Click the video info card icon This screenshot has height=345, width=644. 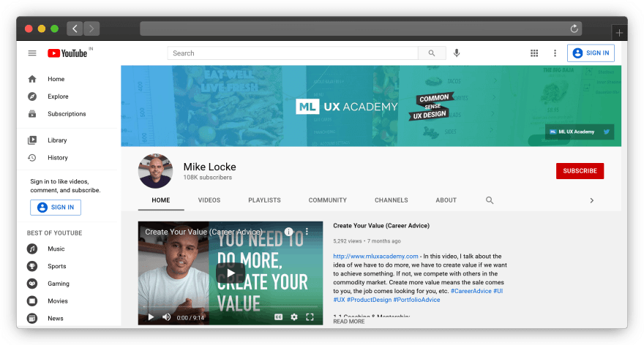pos(289,232)
